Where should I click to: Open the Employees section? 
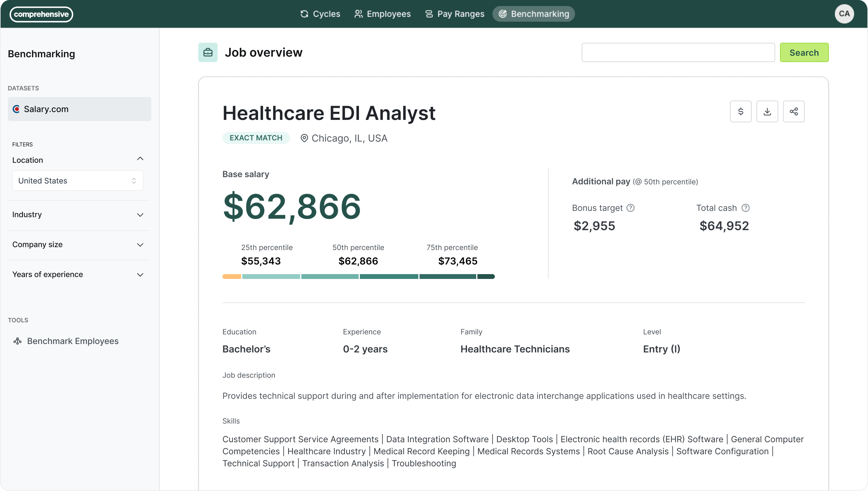[x=382, y=14]
